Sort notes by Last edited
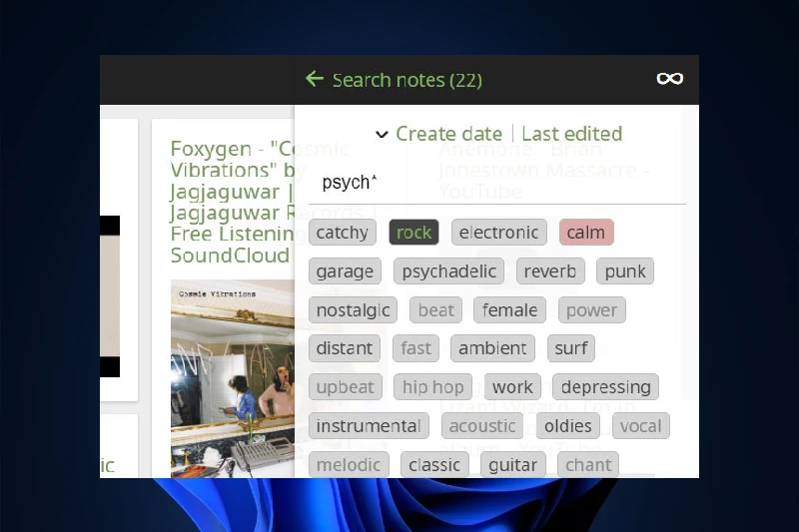799x532 pixels. [x=571, y=134]
